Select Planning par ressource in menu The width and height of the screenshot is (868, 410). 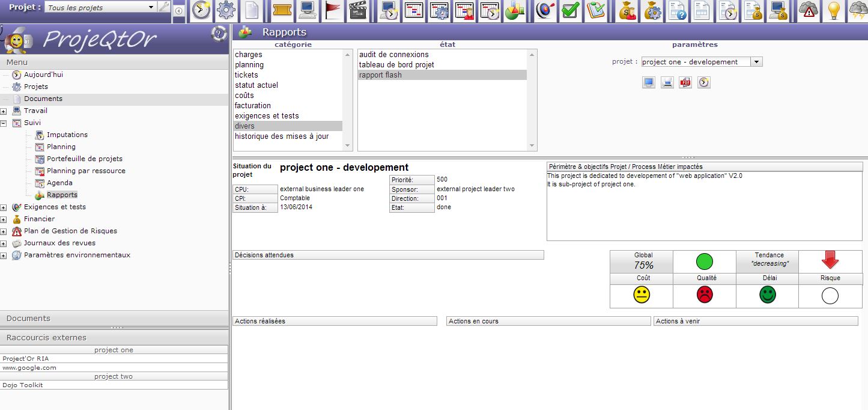pyautogui.click(x=86, y=171)
